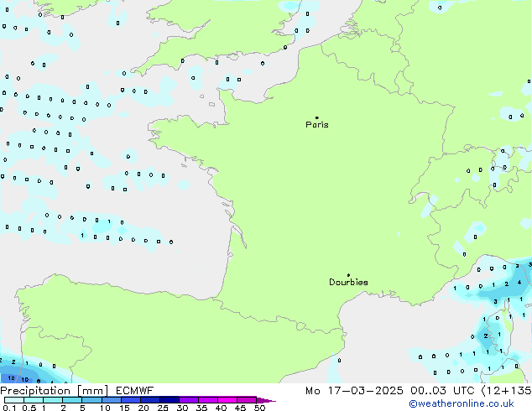Click the 30 legend scale value
532x411 pixels.
click(182, 408)
